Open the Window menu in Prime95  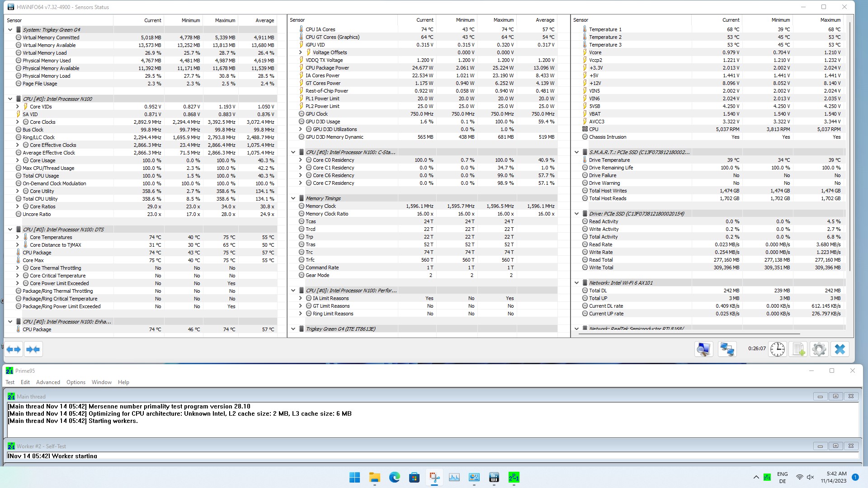(x=102, y=382)
